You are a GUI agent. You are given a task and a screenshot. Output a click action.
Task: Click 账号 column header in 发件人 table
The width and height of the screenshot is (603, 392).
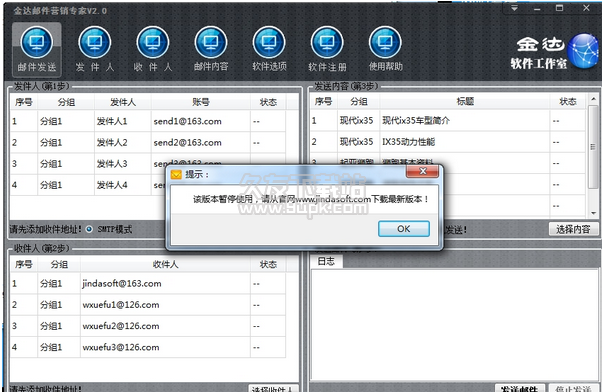[201, 102]
